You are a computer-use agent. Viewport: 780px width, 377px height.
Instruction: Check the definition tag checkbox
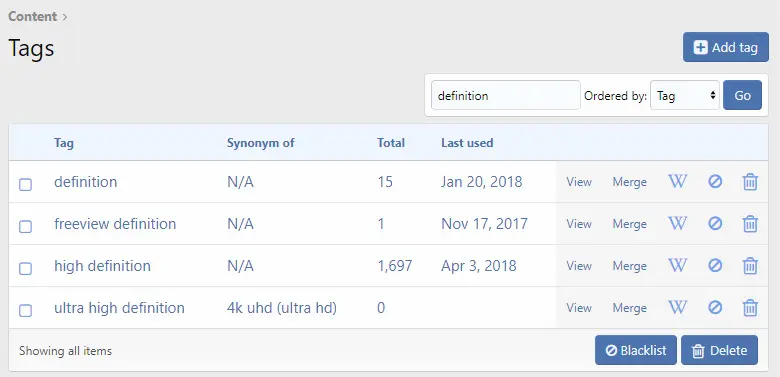[25, 185]
